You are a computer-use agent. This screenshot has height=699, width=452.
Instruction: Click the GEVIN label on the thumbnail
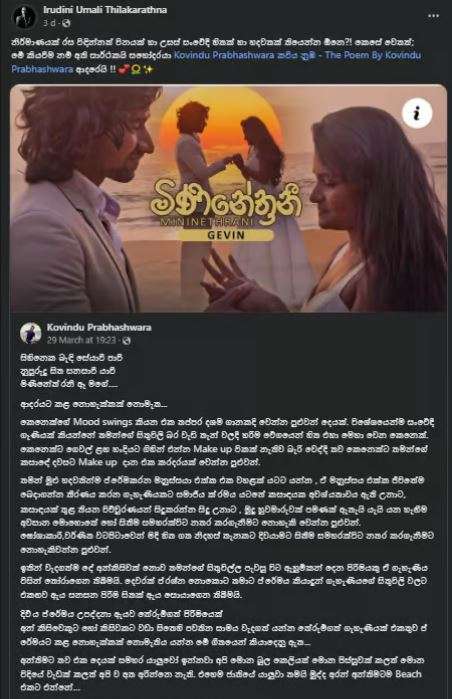click(x=226, y=234)
